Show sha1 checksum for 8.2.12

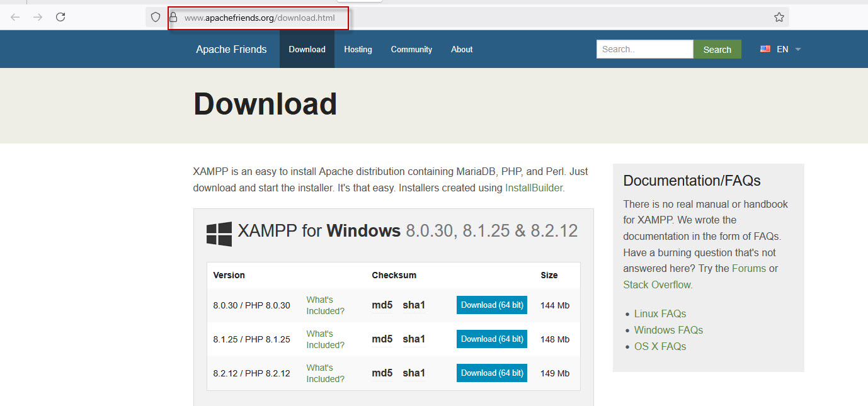(x=414, y=373)
